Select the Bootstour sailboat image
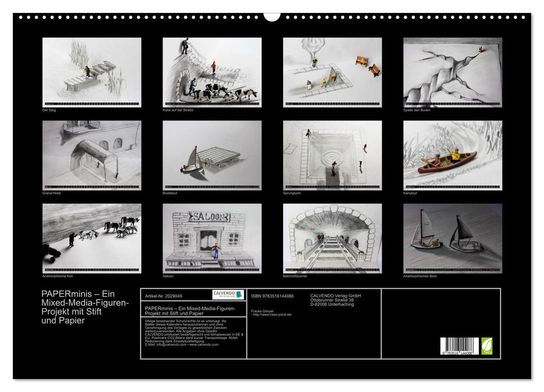 212,155
